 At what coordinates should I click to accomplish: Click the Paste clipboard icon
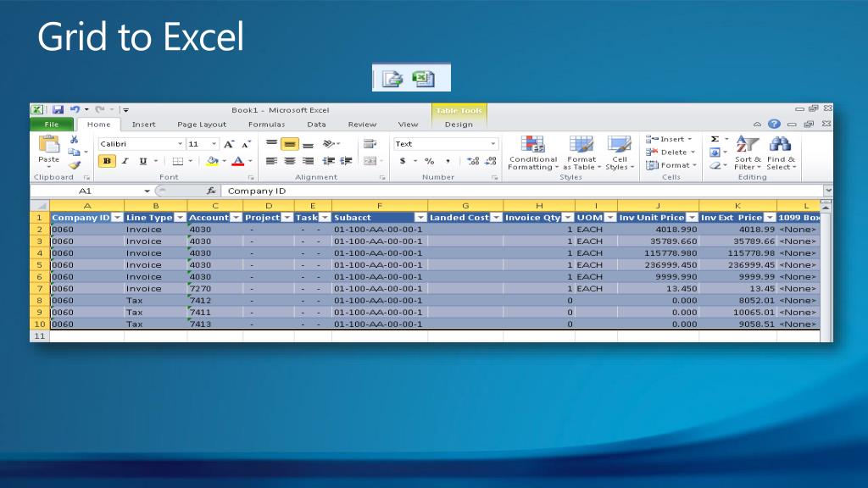point(48,145)
